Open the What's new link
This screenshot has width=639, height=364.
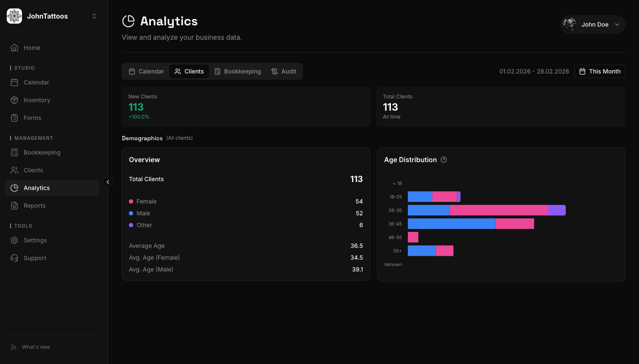pyautogui.click(x=35, y=347)
